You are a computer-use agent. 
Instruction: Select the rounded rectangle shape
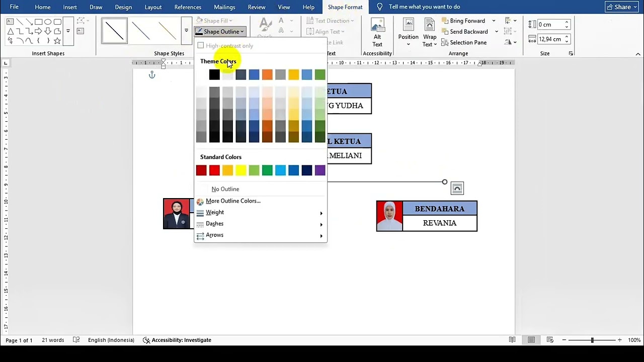tap(57, 22)
